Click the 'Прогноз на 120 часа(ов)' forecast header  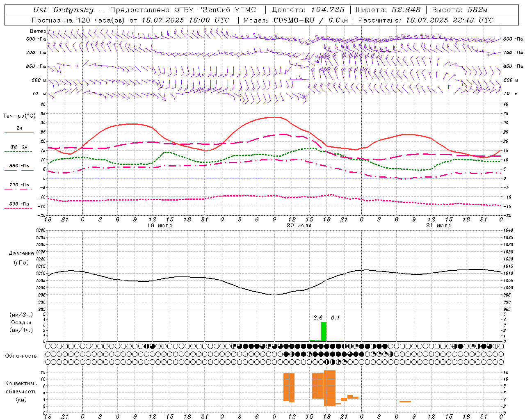click(79, 20)
